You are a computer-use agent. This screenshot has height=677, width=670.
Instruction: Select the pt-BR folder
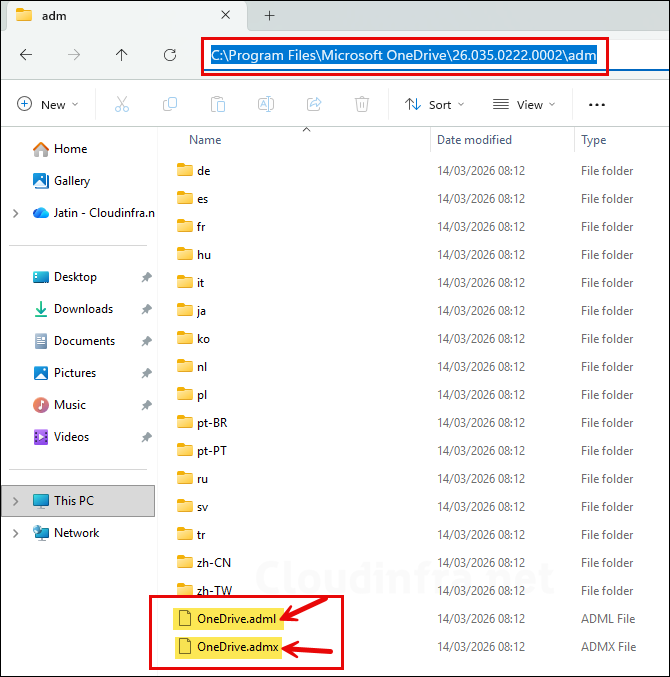coord(202,423)
